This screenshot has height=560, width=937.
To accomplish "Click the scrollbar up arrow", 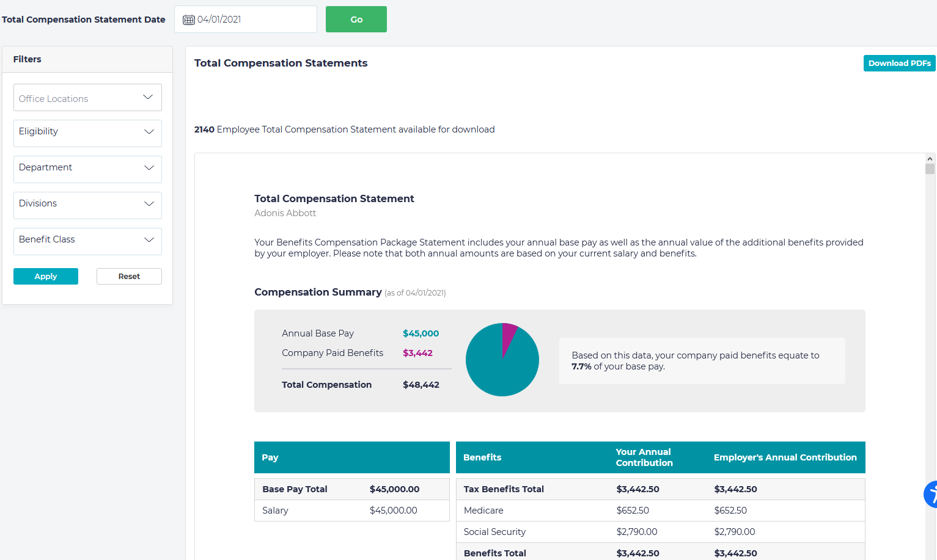I will point(930,159).
